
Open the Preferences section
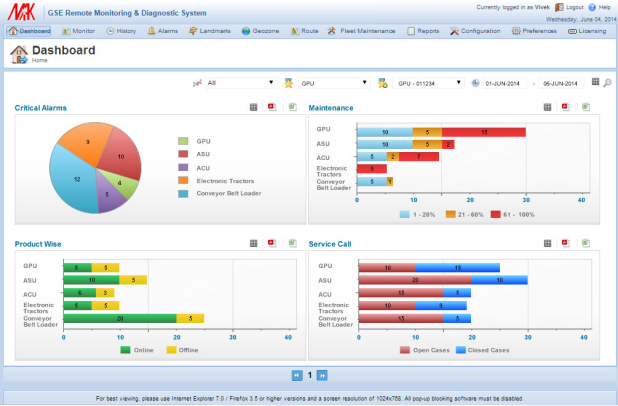coord(534,31)
